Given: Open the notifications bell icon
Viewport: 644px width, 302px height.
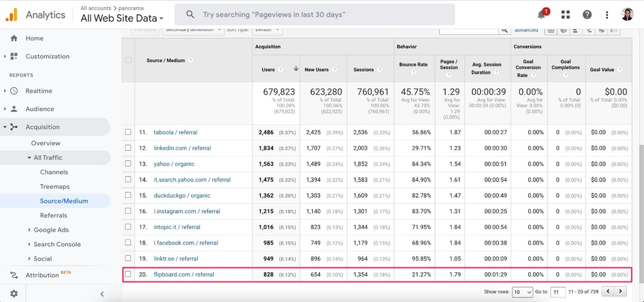Looking at the screenshot, I should click(x=542, y=14).
